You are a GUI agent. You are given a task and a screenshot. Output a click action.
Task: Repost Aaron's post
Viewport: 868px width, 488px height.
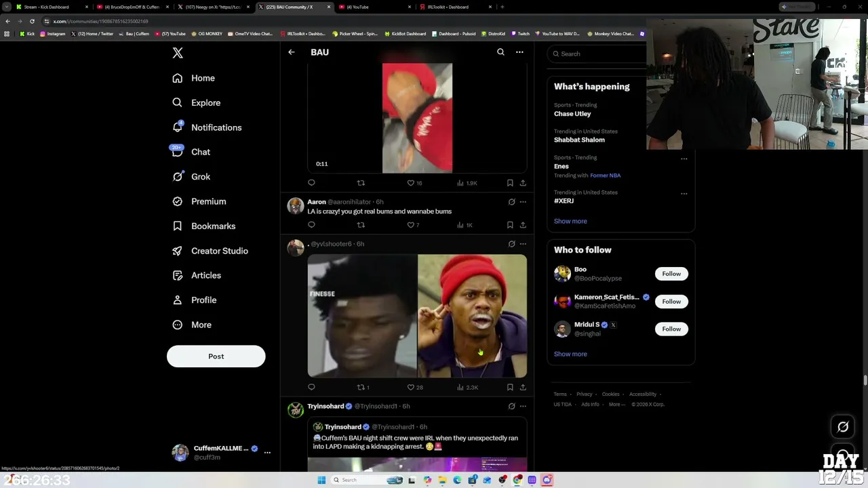[361, 225]
